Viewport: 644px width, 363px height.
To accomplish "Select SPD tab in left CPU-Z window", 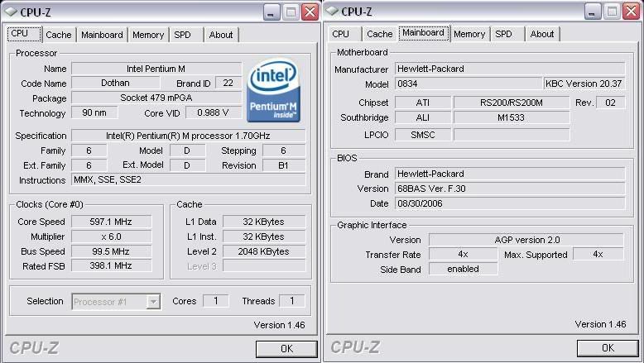I will coord(182,35).
